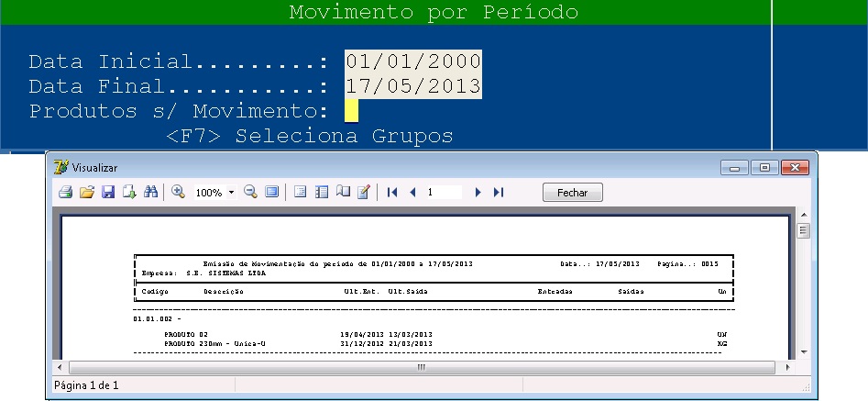Click the Print report icon
The width and height of the screenshot is (868, 401).
click(x=66, y=193)
